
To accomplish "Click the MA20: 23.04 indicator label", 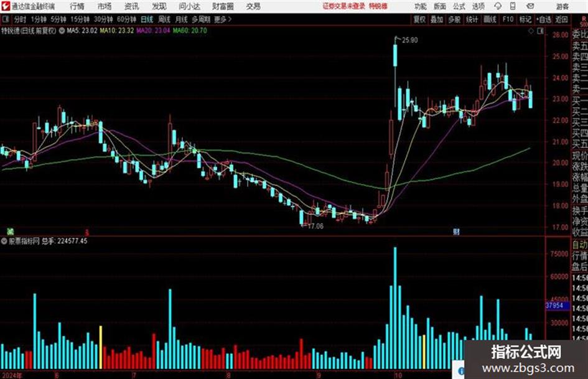I will pyautogui.click(x=153, y=30).
